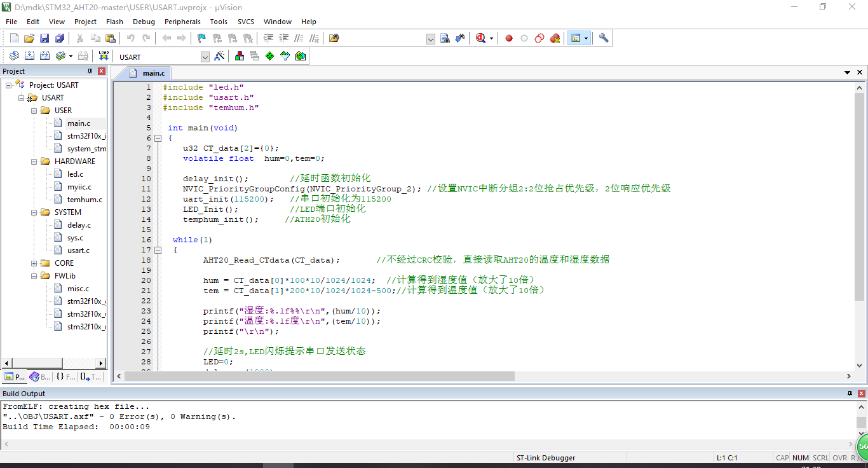Click the editor scrollbar down arrow
The width and height of the screenshot is (868, 468).
coord(860,364)
